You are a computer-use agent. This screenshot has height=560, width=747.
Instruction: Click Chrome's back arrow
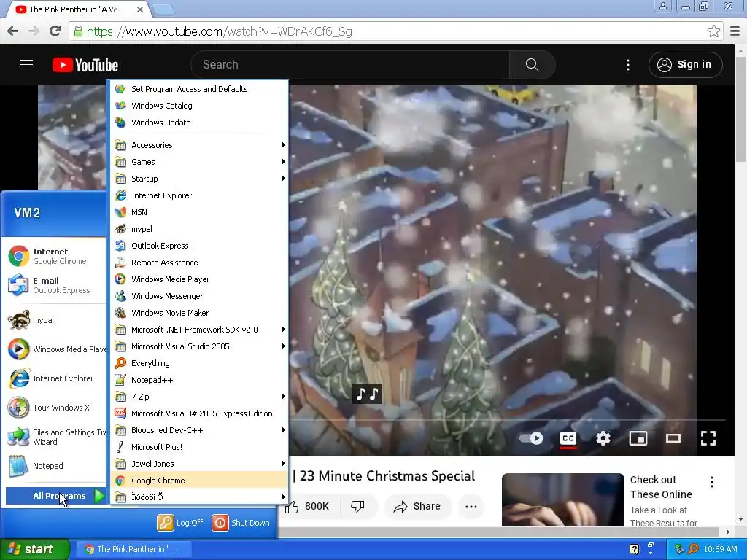(13, 31)
